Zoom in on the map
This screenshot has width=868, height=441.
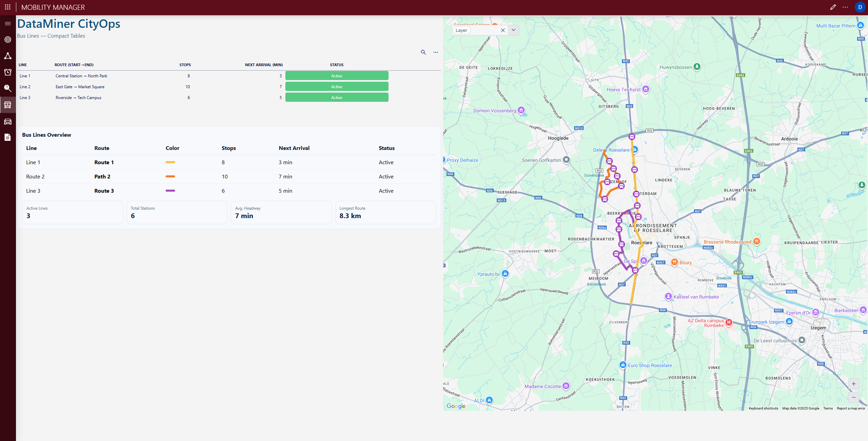coord(853,384)
